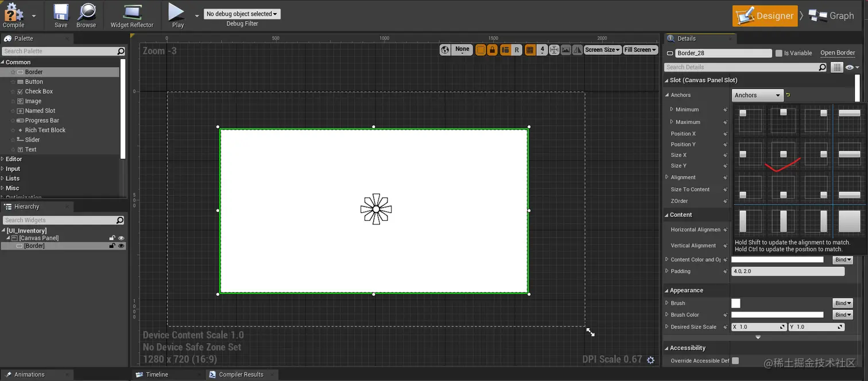
Task: Toggle the layout transform mode button
Action: click(x=505, y=50)
